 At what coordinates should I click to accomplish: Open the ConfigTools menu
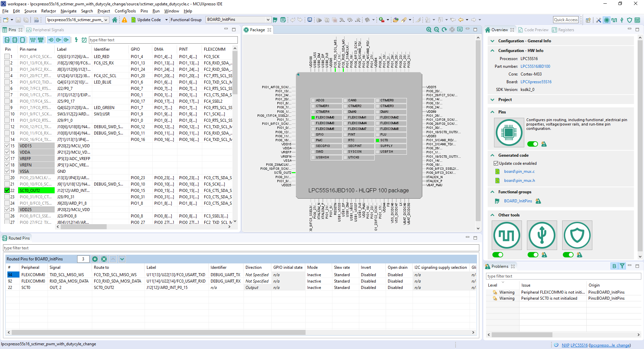(125, 11)
